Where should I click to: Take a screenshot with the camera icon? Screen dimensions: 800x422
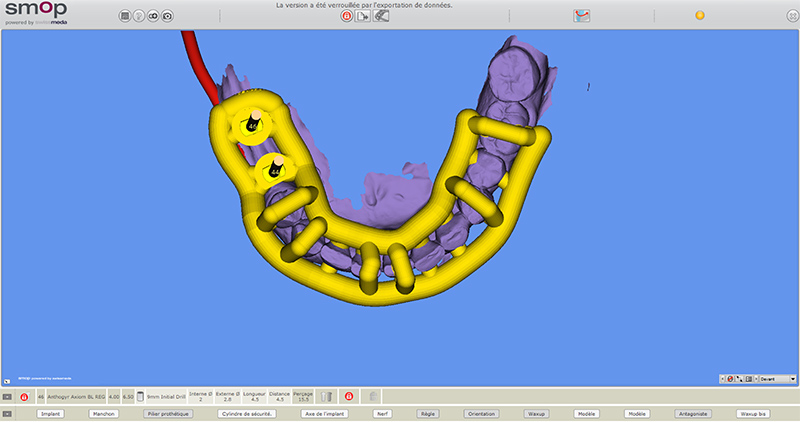(167, 16)
